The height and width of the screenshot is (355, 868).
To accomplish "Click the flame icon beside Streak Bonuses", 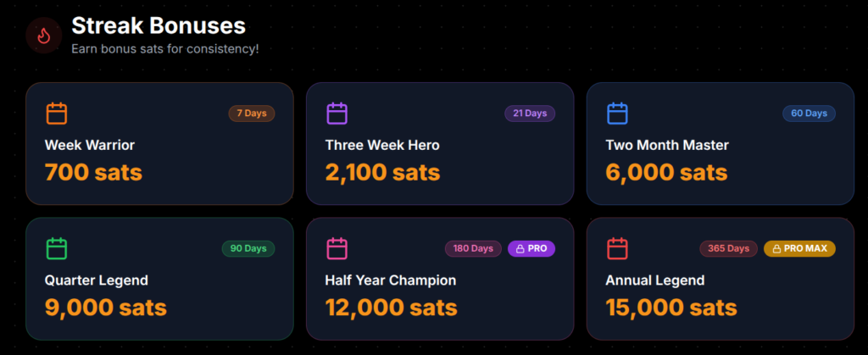I will pyautogui.click(x=43, y=35).
